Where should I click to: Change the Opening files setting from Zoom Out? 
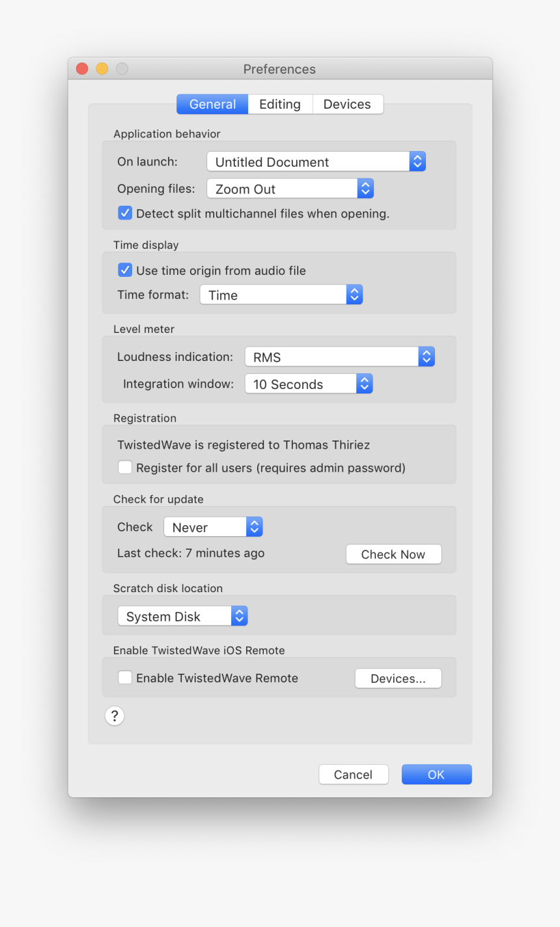(290, 188)
